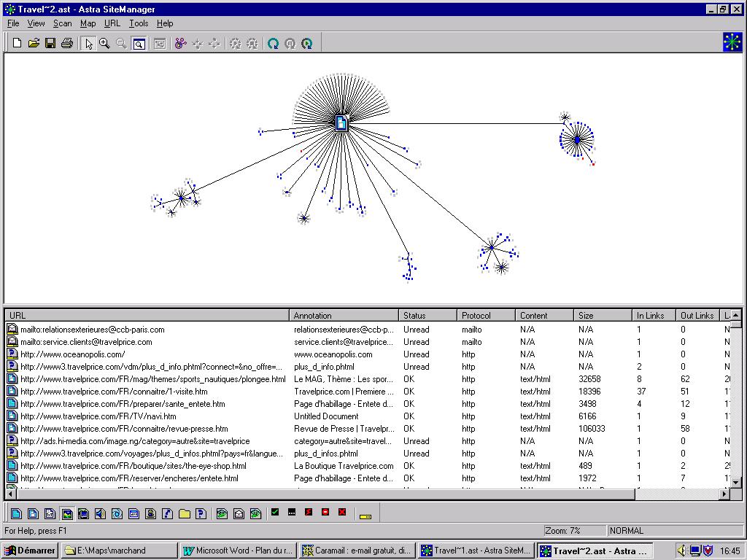
Task: Toggle the green checkmark OK-status filter
Action: 275,513
